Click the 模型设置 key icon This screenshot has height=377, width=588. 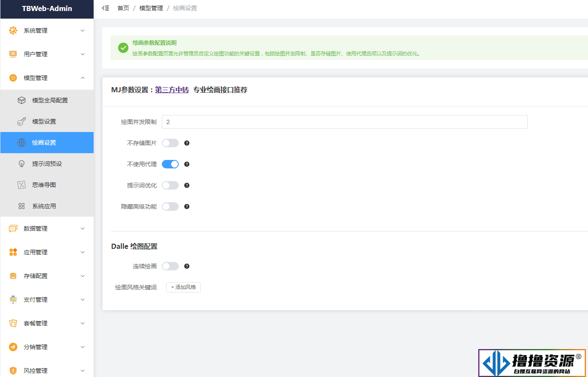pyautogui.click(x=22, y=121)
